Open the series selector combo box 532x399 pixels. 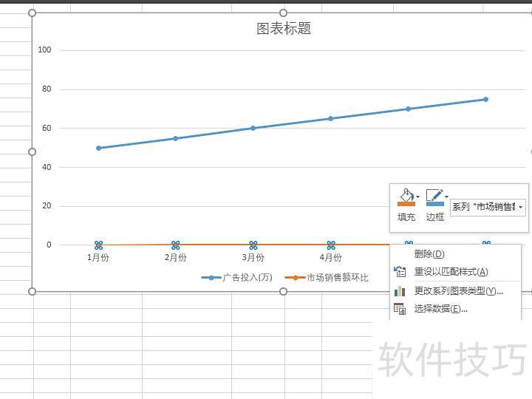click(488, 207)
